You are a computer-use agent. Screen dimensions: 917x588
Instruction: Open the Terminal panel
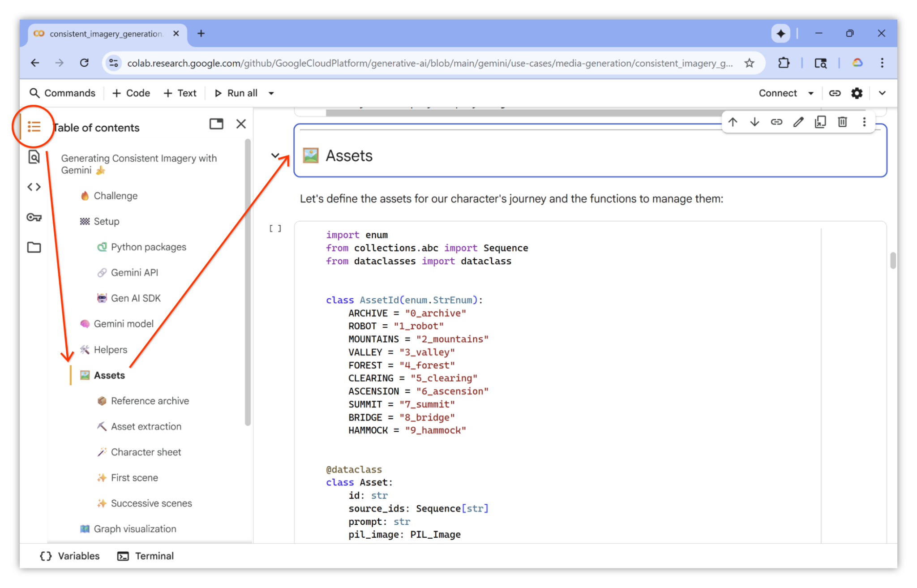coord(146,556)
